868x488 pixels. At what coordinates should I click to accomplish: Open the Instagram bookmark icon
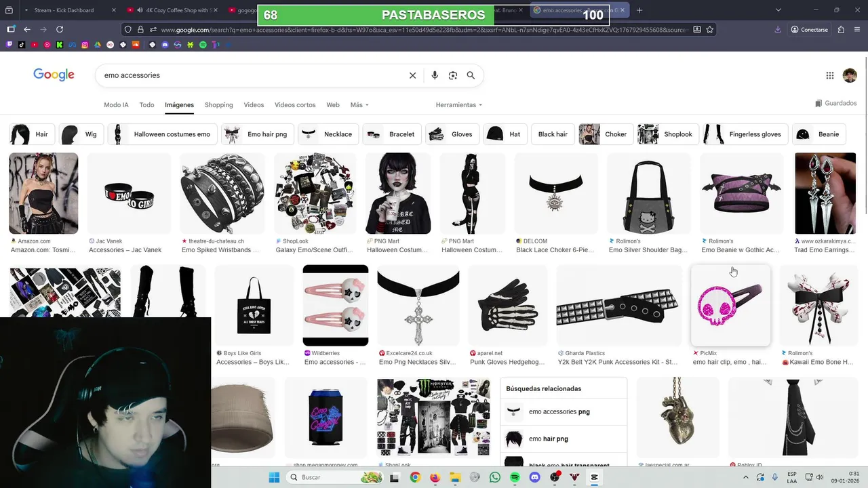(85, 45)
